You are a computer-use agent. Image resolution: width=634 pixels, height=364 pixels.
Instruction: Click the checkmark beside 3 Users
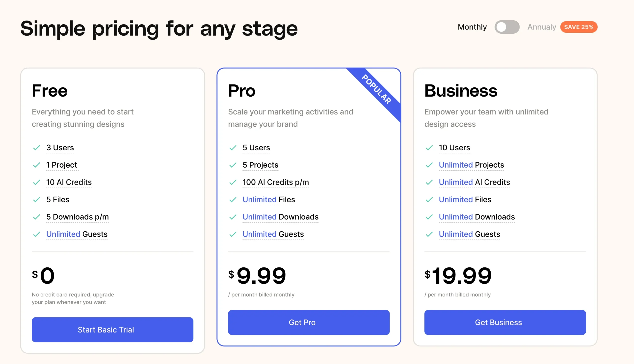point(37,148)
